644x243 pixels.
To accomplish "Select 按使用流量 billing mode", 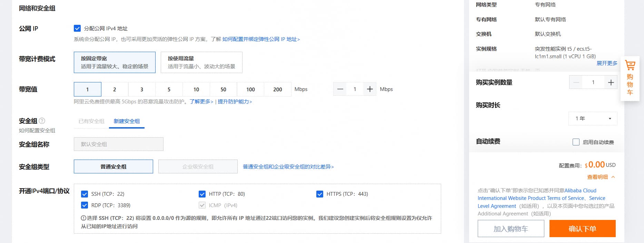I will [x=201, y=62].
